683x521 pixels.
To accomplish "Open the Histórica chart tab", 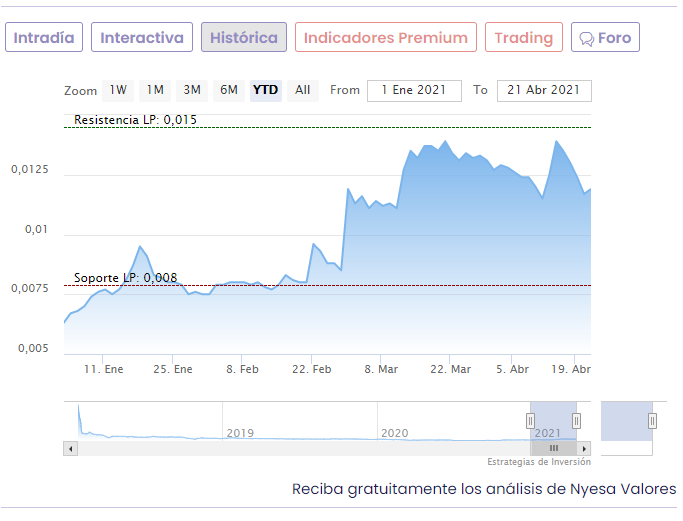I will click(244, 37).
